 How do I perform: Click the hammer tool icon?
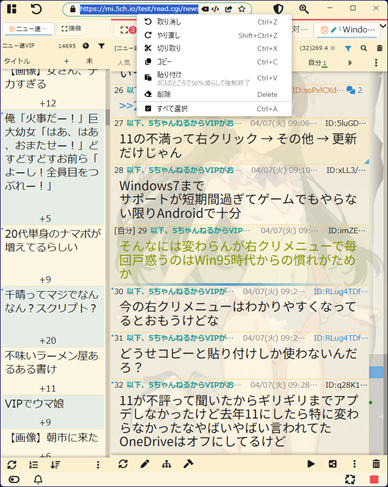[x=188, y=464]
